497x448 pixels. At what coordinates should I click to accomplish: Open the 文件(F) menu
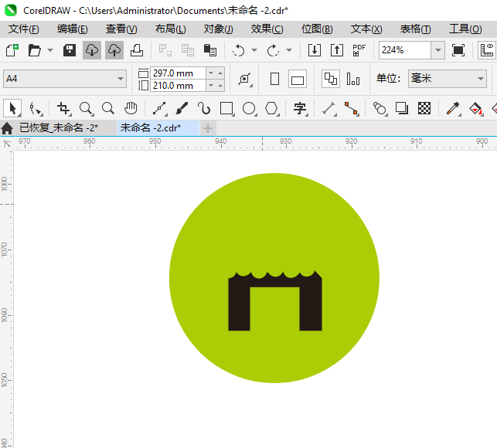pyautogui.click(x=24, y=29)
